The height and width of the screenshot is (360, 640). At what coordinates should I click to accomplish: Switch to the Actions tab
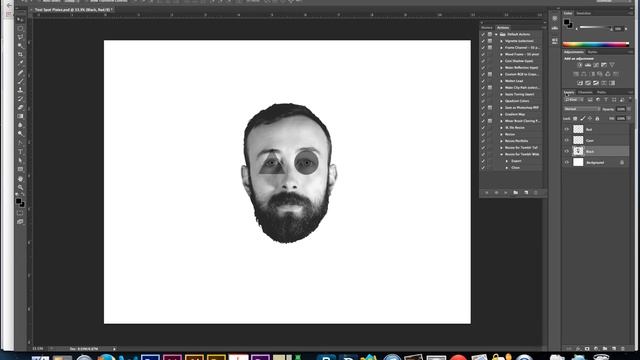pyautogui.click(x=503, y=28)
